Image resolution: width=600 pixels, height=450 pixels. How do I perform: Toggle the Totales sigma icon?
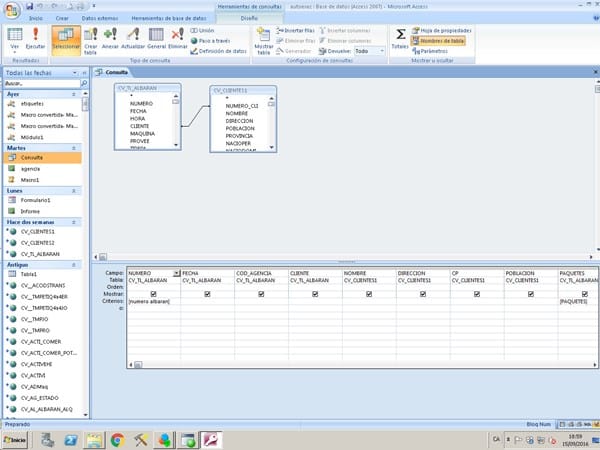click(x=399, y=38)
